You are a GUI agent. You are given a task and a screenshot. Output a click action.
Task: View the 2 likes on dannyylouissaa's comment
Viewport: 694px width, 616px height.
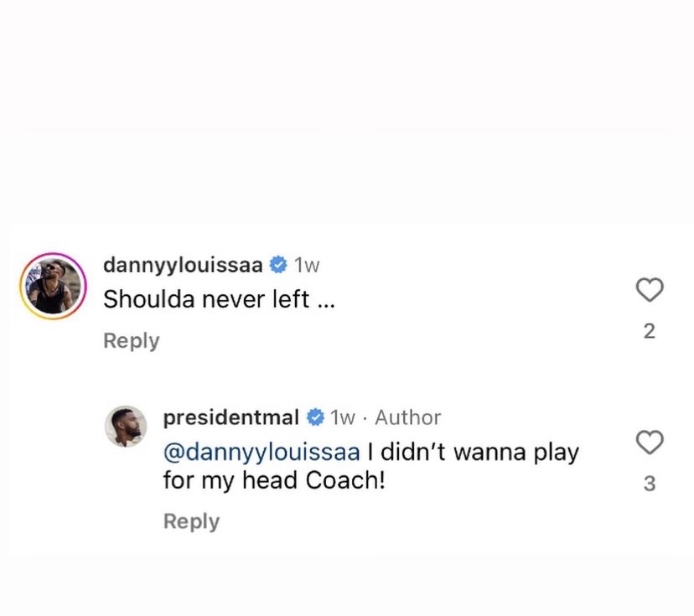pyautogui.click(x=650, y=332)
